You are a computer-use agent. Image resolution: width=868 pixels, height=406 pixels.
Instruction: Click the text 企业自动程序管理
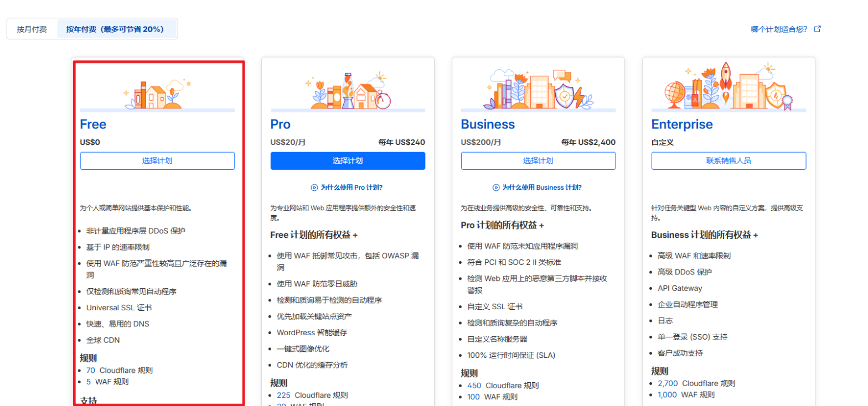tap(688, 304)
